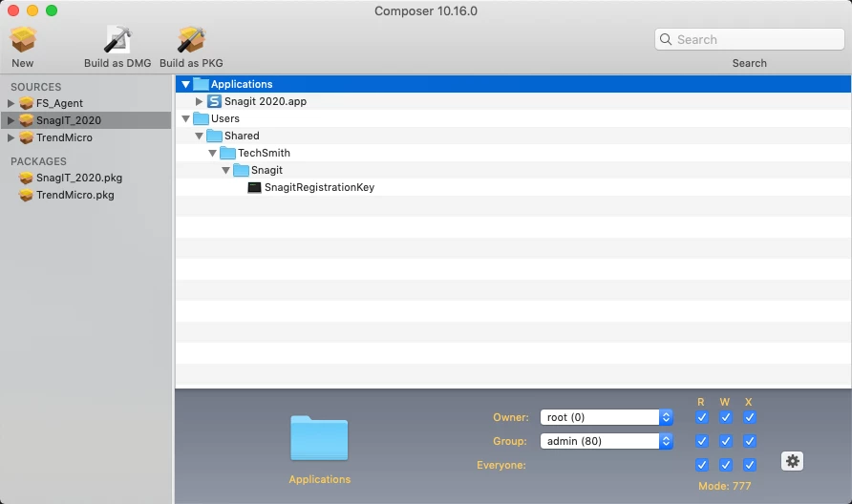Screen dimensions: 852x504
Task: Toggle Group execute permission checkbox
Action: (749, 441)
